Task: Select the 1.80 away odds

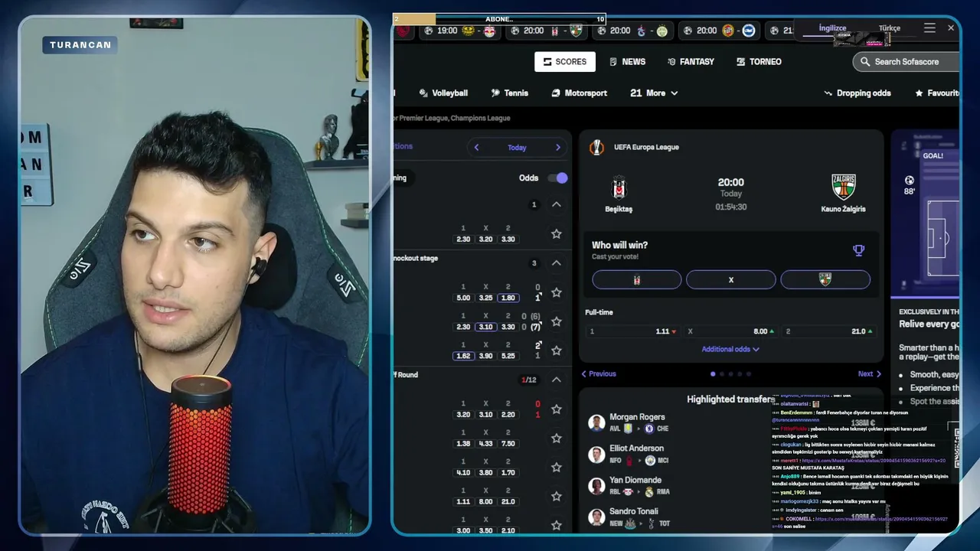Action: tap(508, 298)
